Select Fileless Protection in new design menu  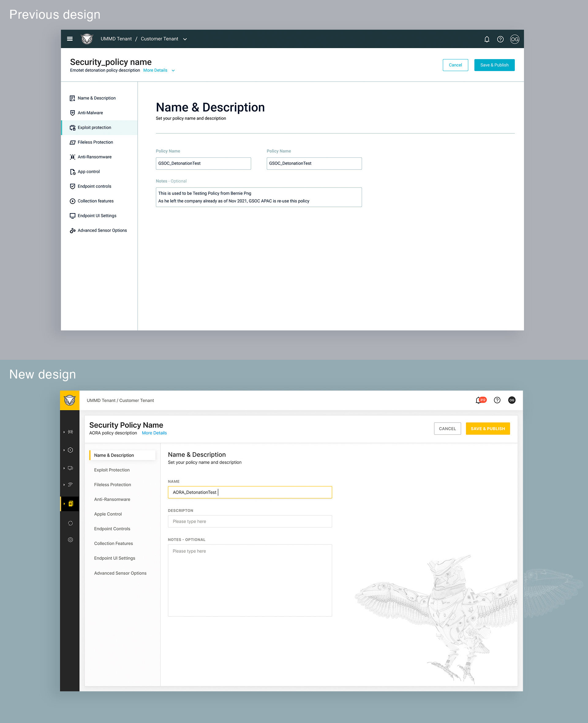[112, 484]
